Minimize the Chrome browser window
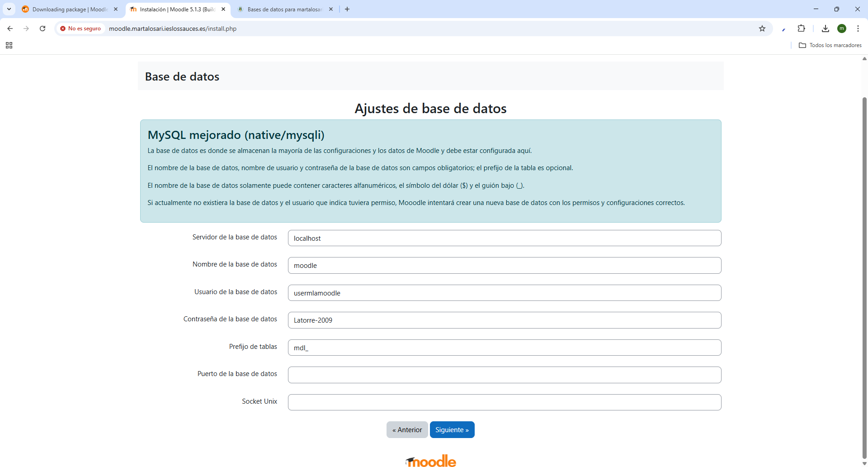The width and height of the screenshot is (868, 467). tap(816, 9)
